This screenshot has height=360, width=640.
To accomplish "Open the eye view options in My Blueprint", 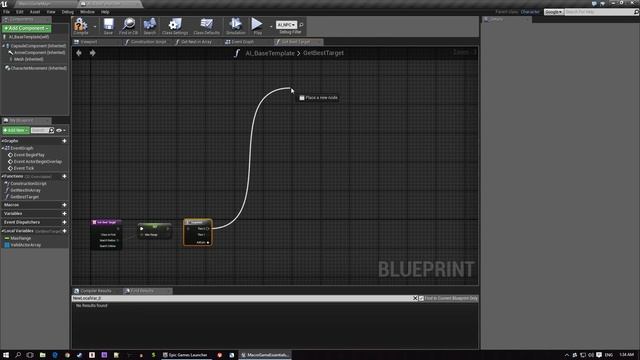I will click(x=60, y=130).
